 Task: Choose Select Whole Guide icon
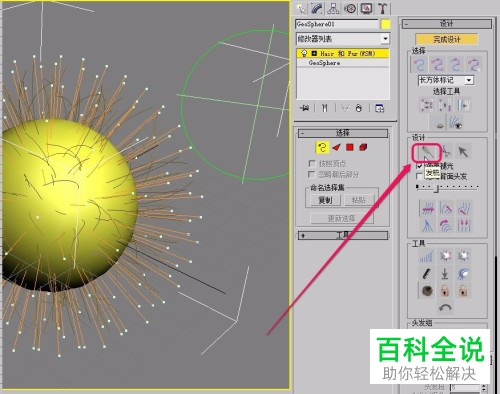pyautogui.click(x=438, y=65)
